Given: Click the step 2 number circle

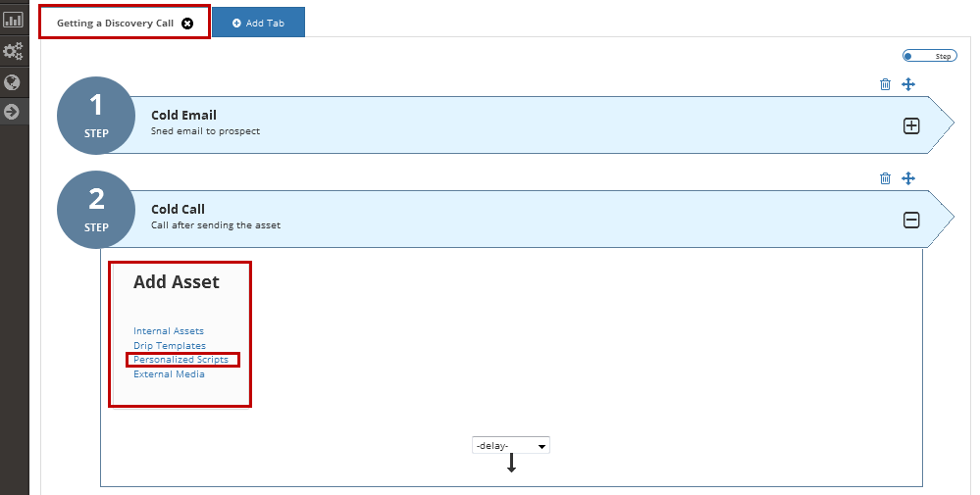Looking at the screenshot, I should (x=95, y=210).
